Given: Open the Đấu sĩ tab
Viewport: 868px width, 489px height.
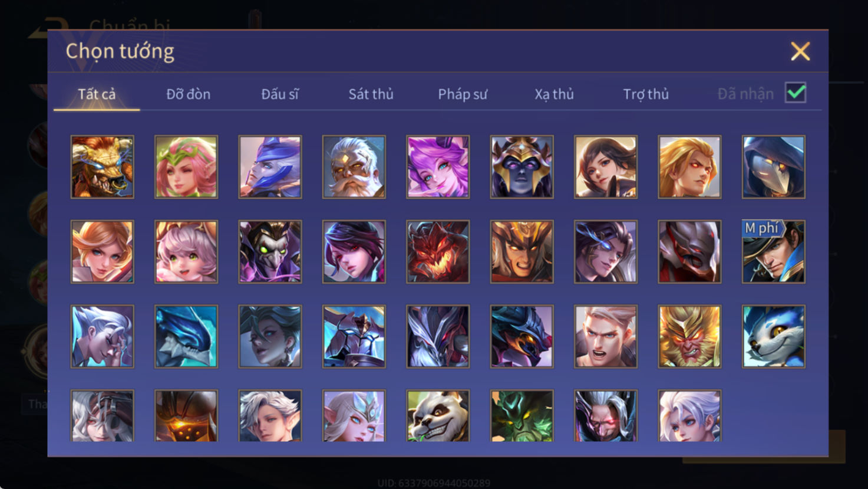Looking at the screenshot, I should pos(280,94).
